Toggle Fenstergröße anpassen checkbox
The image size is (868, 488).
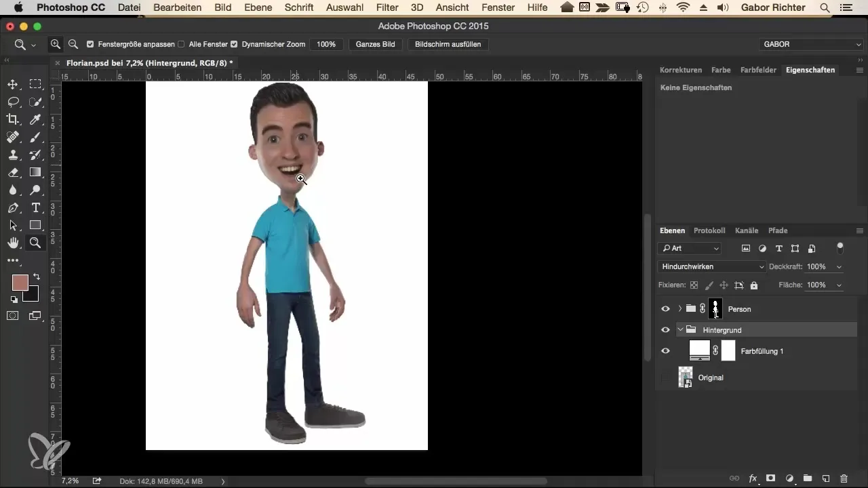(90, 44)
